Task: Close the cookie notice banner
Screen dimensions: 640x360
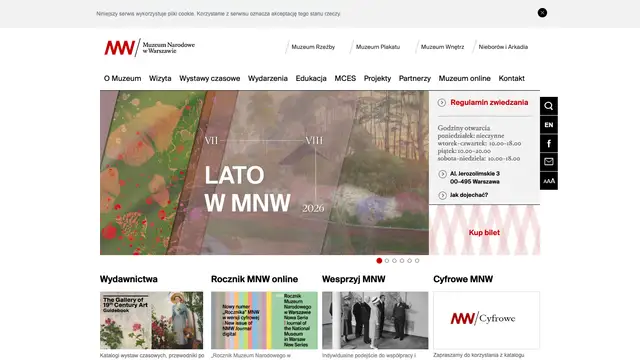Action: click(x=542, y=13)
